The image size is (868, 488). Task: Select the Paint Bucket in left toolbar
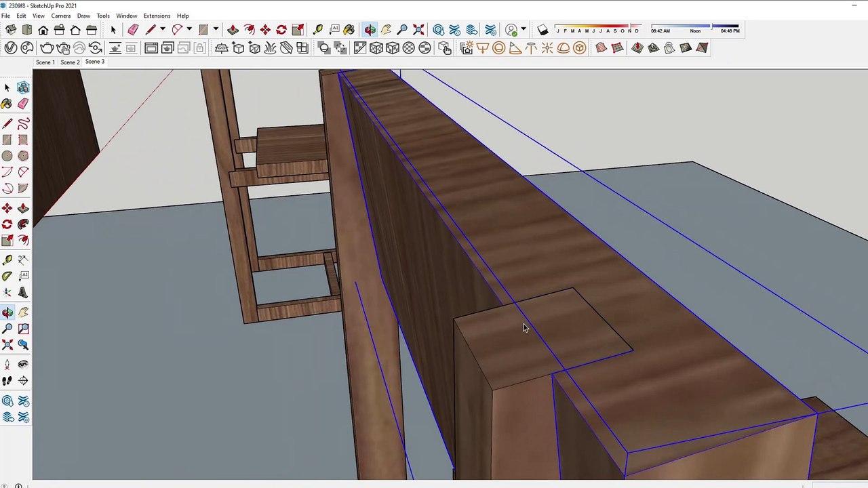(x=7, y=104)
